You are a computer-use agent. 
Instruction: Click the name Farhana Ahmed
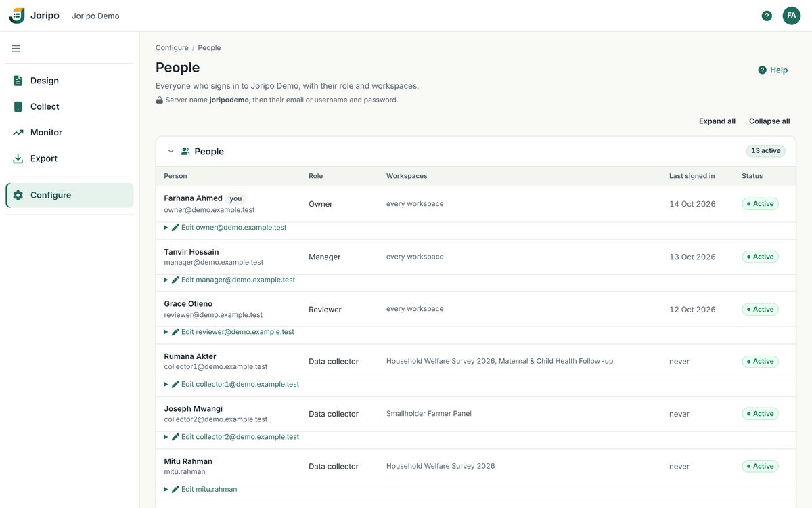pos(193,198)
